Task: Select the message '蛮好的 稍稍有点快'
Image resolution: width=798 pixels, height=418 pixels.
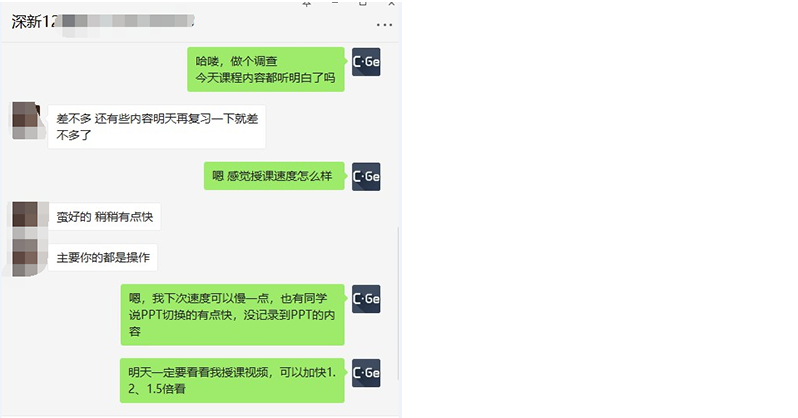Action: click(x=104, y=216)
